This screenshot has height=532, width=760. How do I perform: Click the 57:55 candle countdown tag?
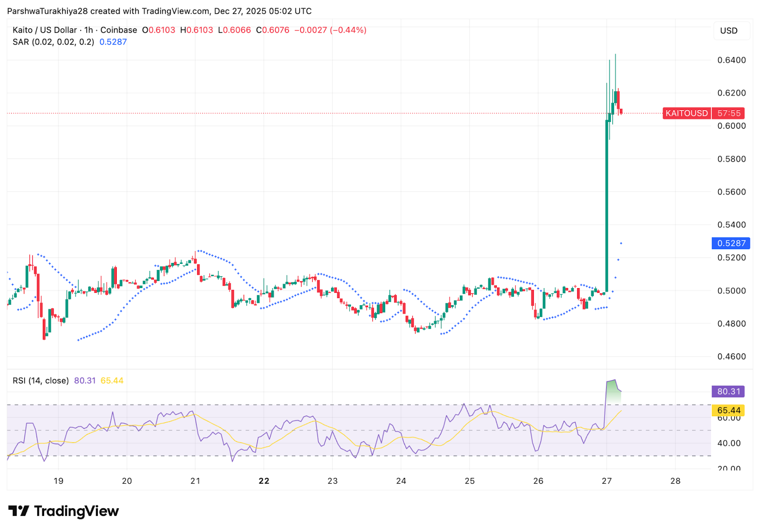pos(728,113)
